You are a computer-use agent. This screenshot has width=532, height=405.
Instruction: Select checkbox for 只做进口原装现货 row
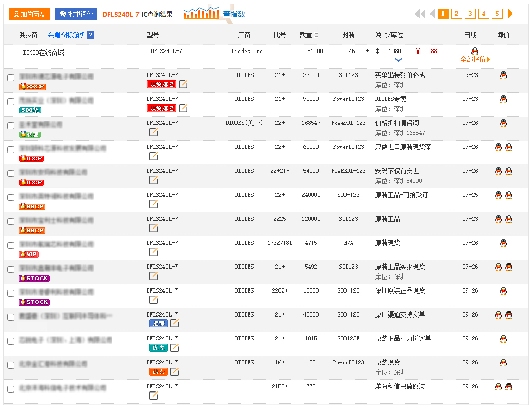(11, 149)
